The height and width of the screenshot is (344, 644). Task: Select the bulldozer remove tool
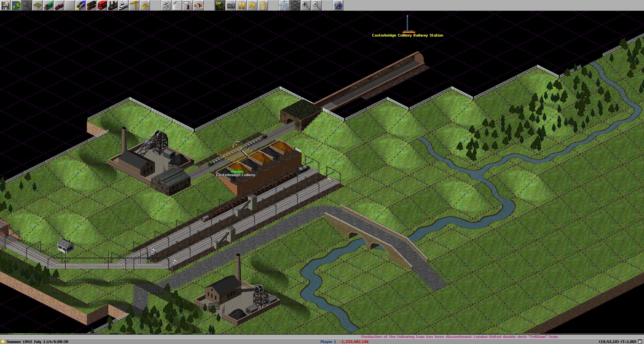tap(145, 5)
